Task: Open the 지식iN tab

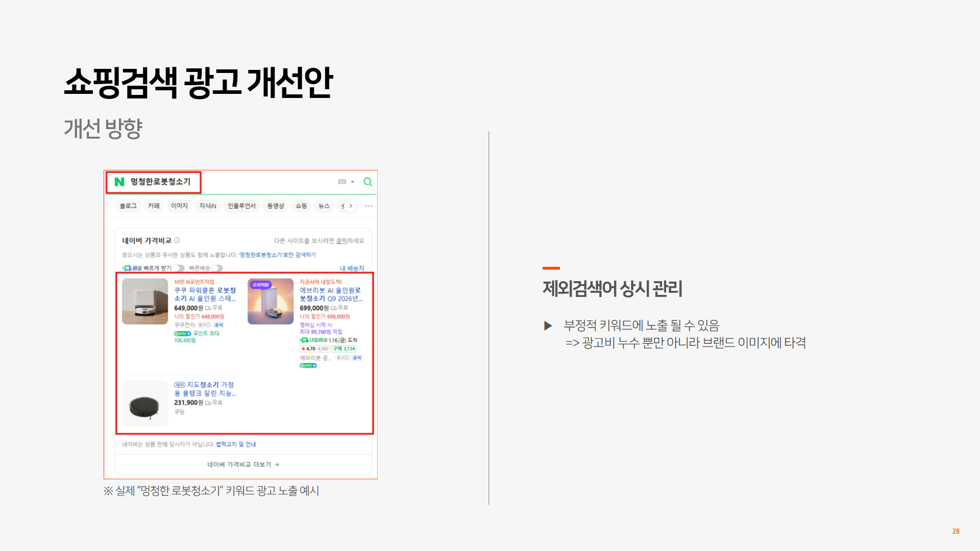Action: [208, 206]
